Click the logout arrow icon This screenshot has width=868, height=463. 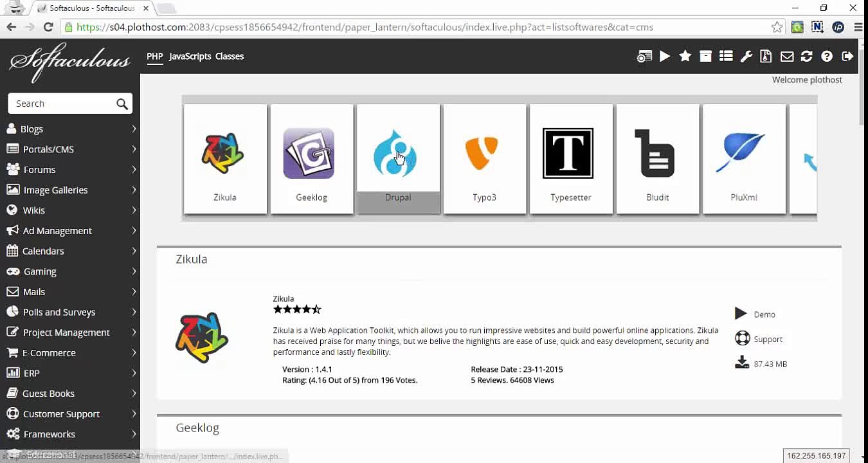847,57
